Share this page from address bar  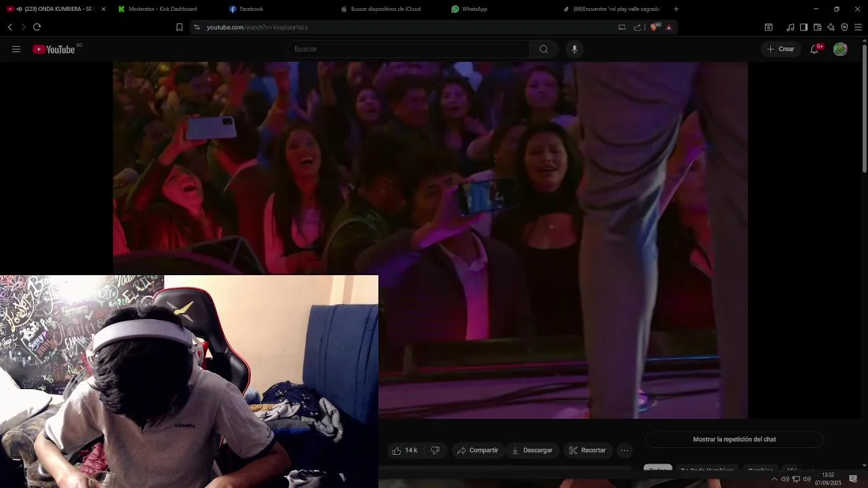[637, 27]
